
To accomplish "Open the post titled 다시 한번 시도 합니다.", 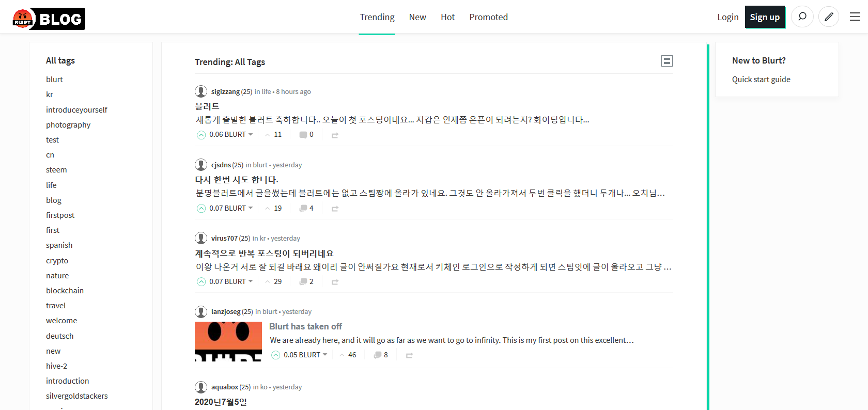I will tap(237, 179).
